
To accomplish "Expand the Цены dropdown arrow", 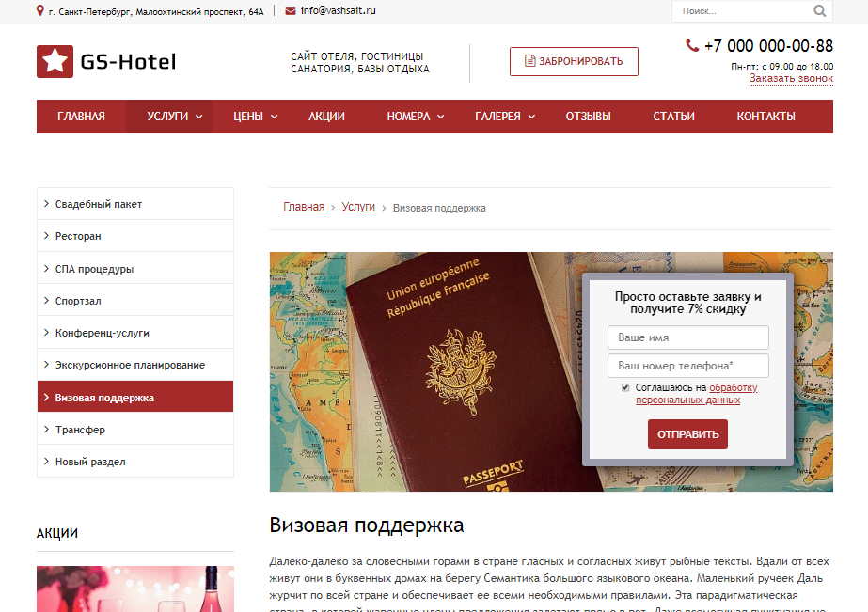I will click(x=274, y=117).
